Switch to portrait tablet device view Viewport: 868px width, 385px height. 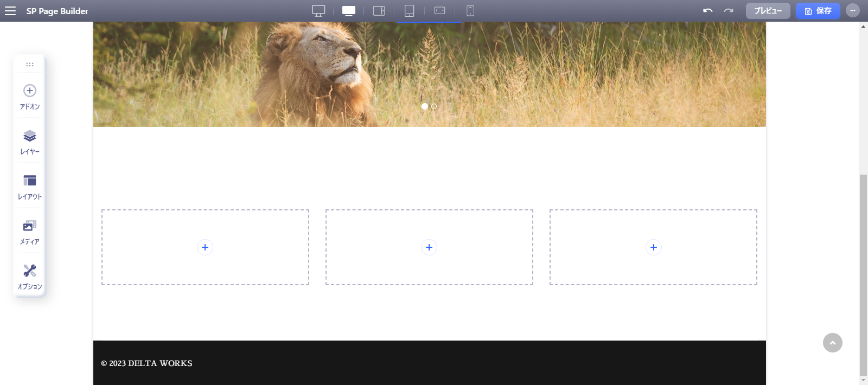click(x=410, y=11)
